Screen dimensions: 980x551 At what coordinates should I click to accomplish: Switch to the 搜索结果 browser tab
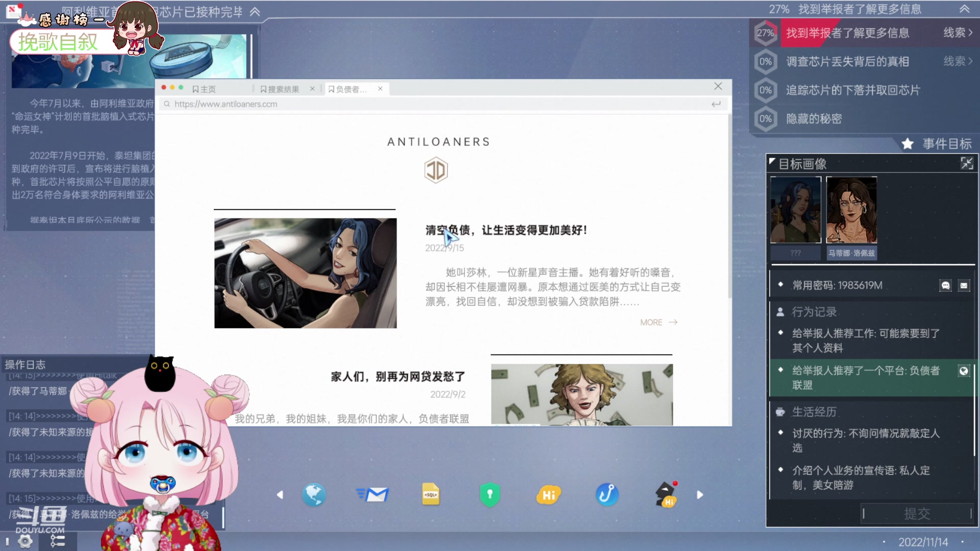pyautogui.click(x=280, y=89)
